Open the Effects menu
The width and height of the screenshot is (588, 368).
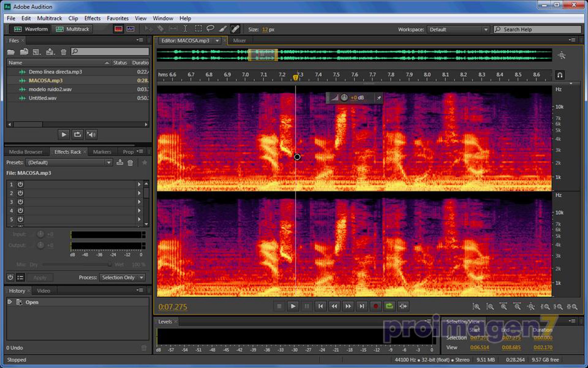click(x=92, y=18)
